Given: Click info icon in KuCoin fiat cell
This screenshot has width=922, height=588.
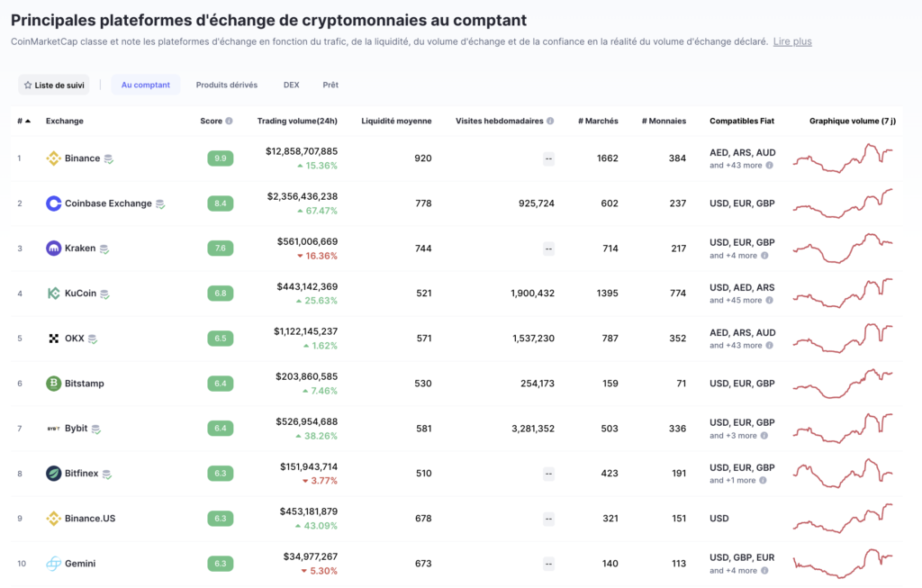Looking at the screenshot, I should click(x=770, y=300).
